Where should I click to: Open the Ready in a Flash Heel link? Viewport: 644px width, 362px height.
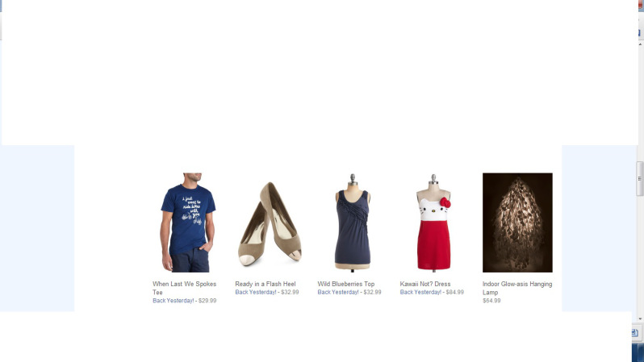[x=266, y=284]
